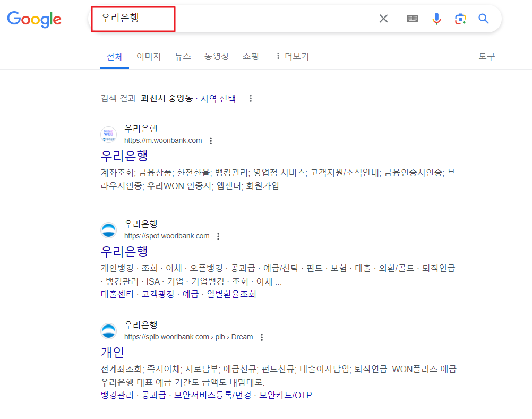Open the 도구 search tools
532x419 pixels.
pos(486,56)
